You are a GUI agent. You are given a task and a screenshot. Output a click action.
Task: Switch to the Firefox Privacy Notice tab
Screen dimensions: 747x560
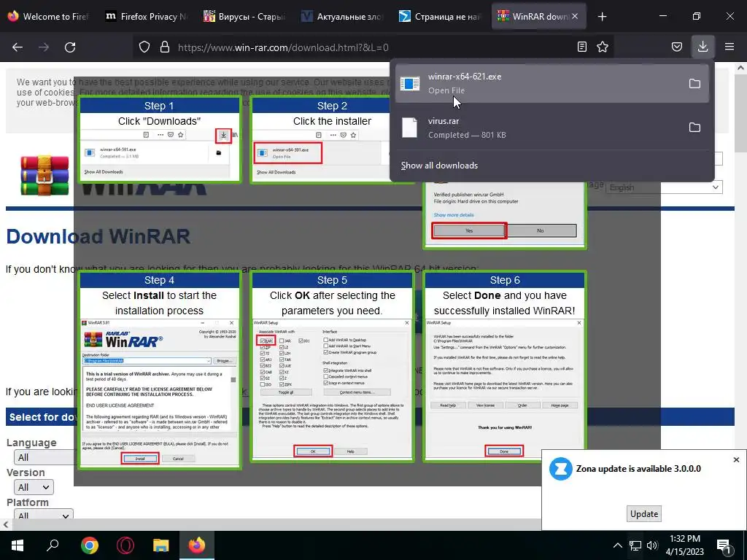point(146,16)
